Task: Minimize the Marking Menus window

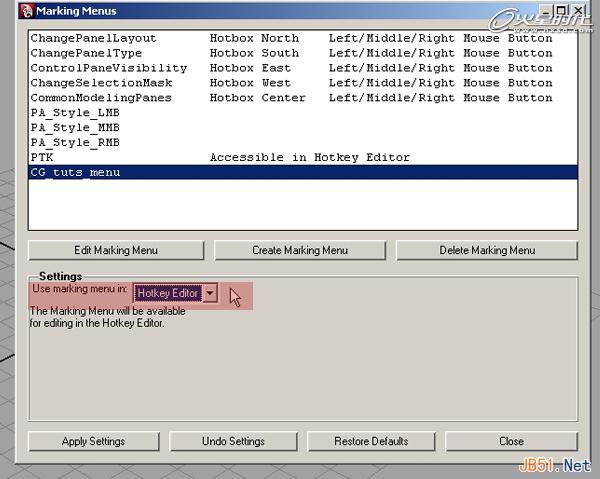Action: (546, 11)
